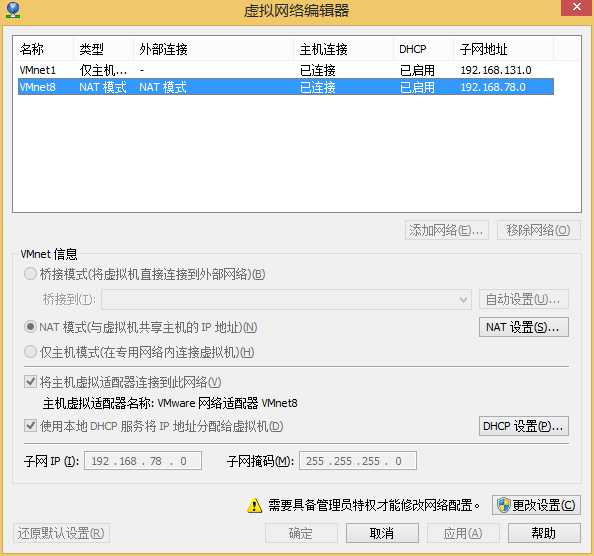Click subnet address 192.168.131.0
The height and width of the screenshot is (556, 594).
point(496,70)
